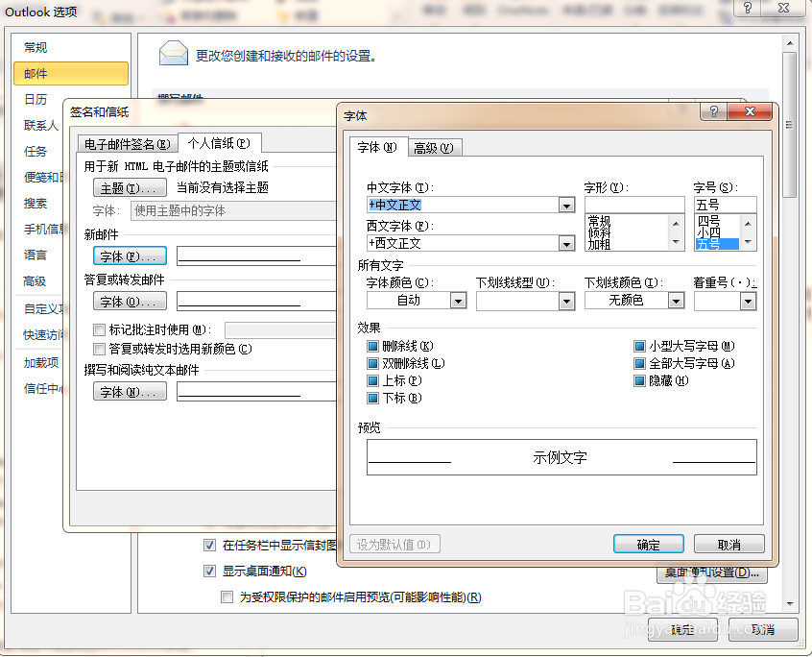Enable the 下标 subscript checkbox
The width and height of the screenshot is (812, 657).
(372, 398)
